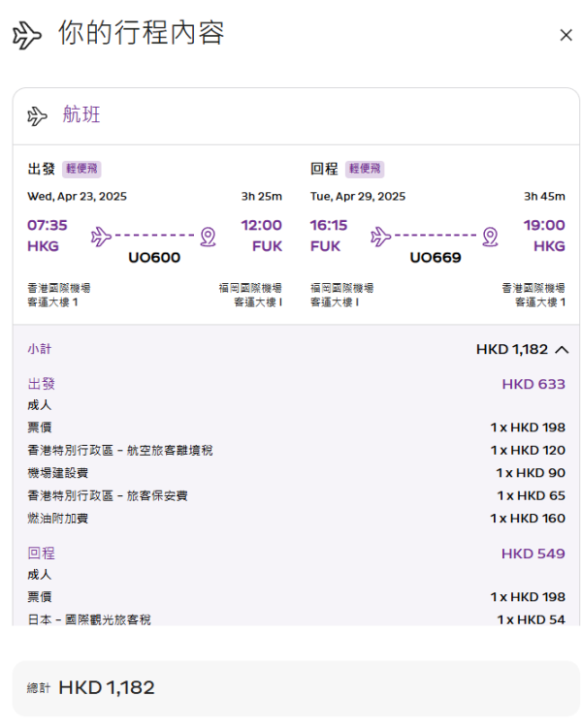Click the return total HKD 549
The width and height of the screenshot is (582, 728).
pyautogui.click(x=533, y=554)
